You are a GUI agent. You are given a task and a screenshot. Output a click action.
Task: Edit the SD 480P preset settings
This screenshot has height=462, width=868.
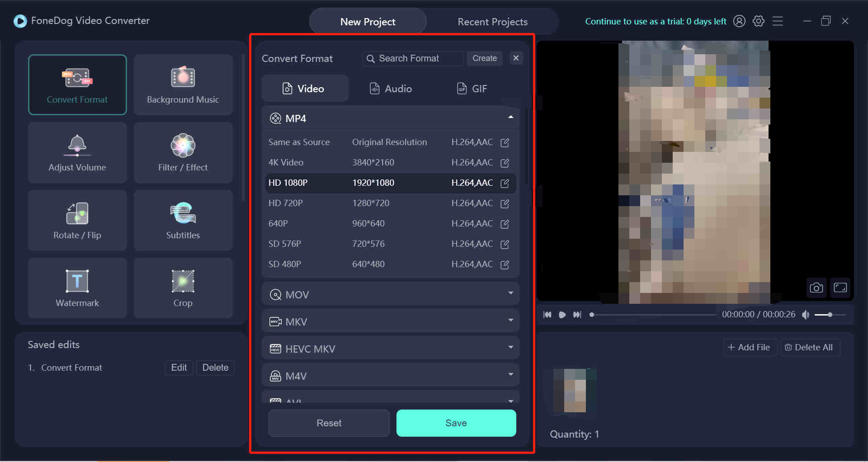(505, 264)
